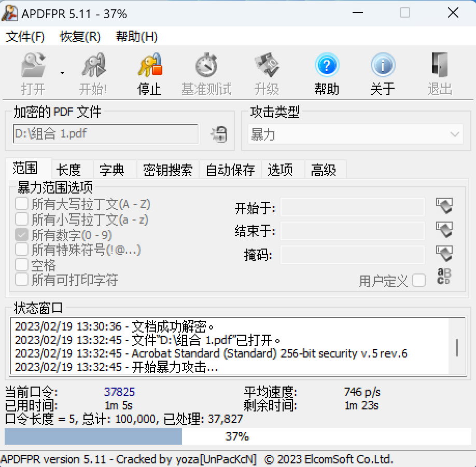
Task: Click the 37% progress bar
Action: coord(237,436)
